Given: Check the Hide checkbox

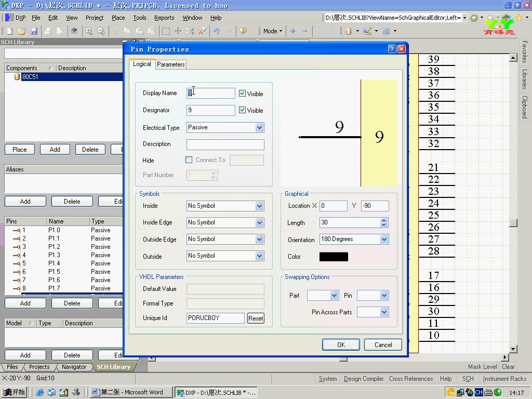Looking at the screenshot, I should pos(189,160).
